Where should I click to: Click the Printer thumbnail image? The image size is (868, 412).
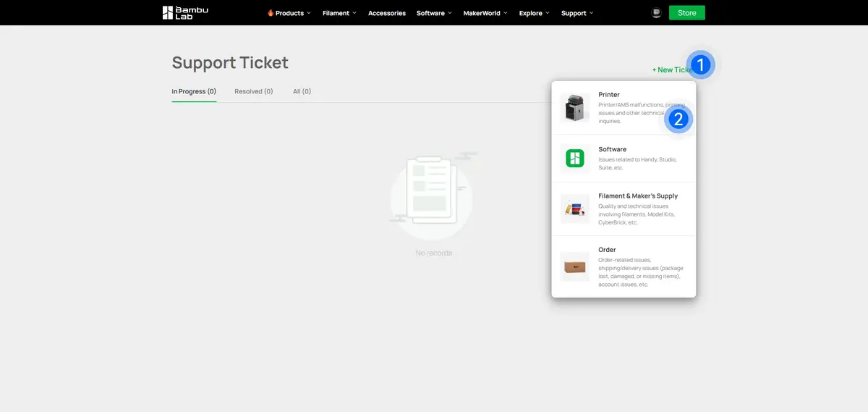575,108
